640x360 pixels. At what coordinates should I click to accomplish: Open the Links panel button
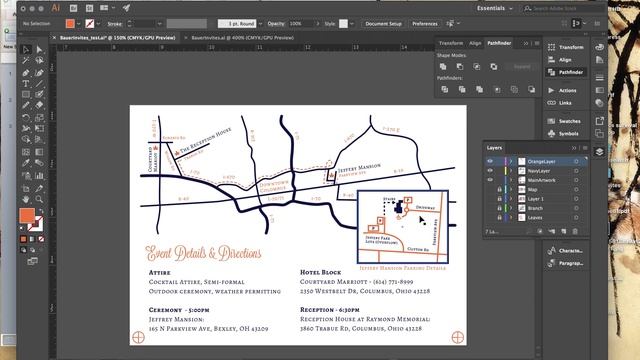(567, 103)
